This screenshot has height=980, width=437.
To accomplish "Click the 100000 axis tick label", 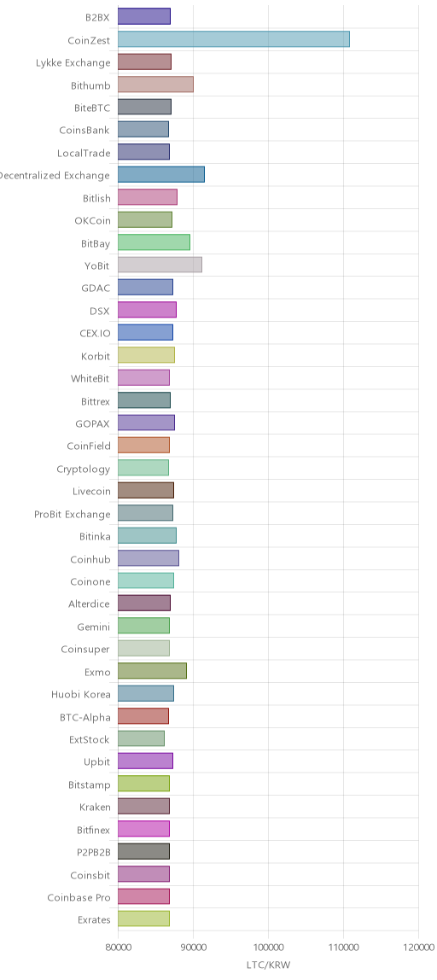I will 268,948.
